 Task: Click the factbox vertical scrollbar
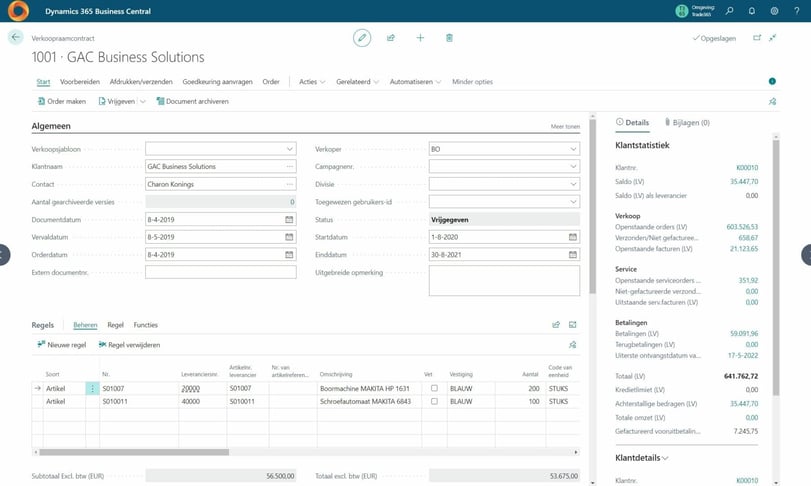coord(776,266)
